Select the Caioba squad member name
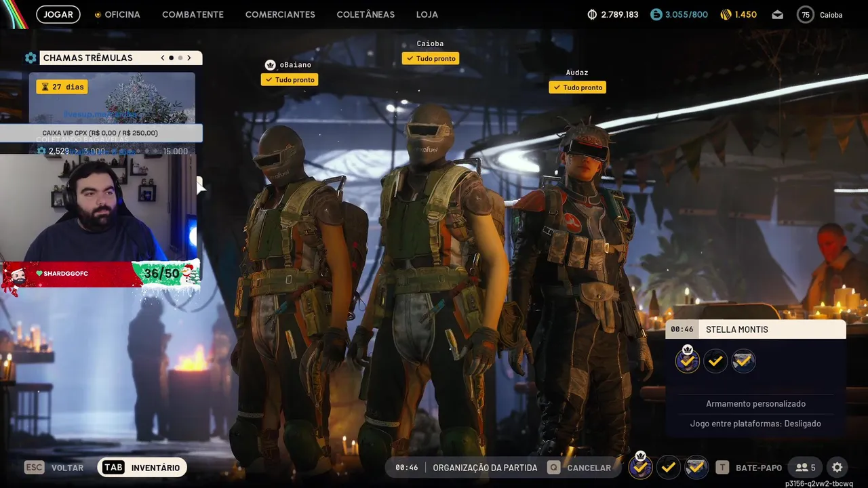868x488 pixels. click(x=430, y=43)
